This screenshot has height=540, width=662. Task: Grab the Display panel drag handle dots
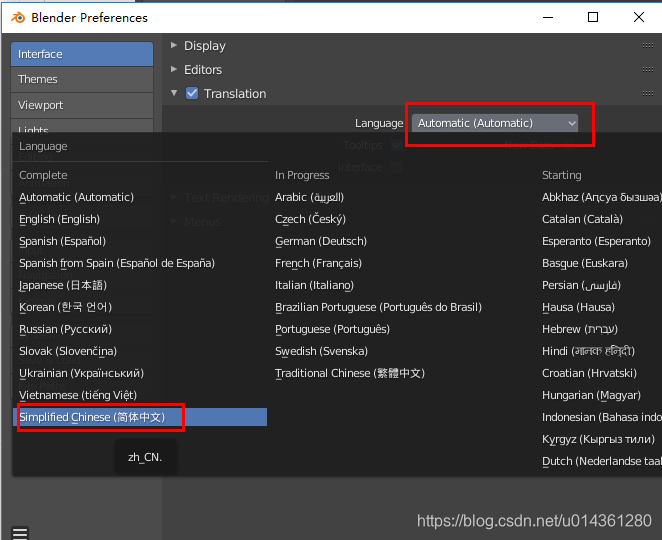pos(648,46)
